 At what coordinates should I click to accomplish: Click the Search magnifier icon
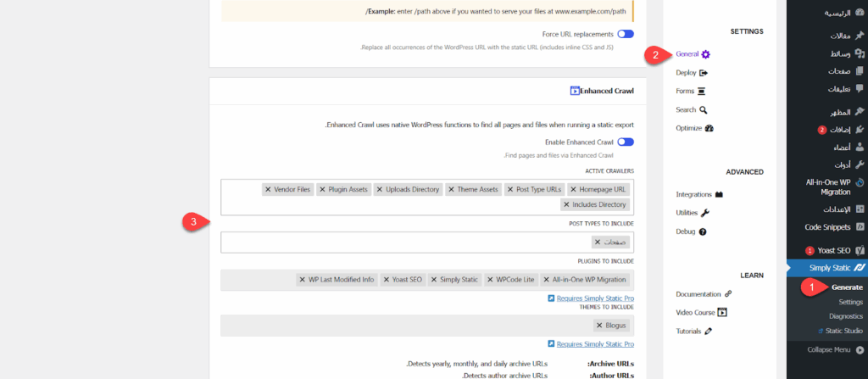(703, 110)
